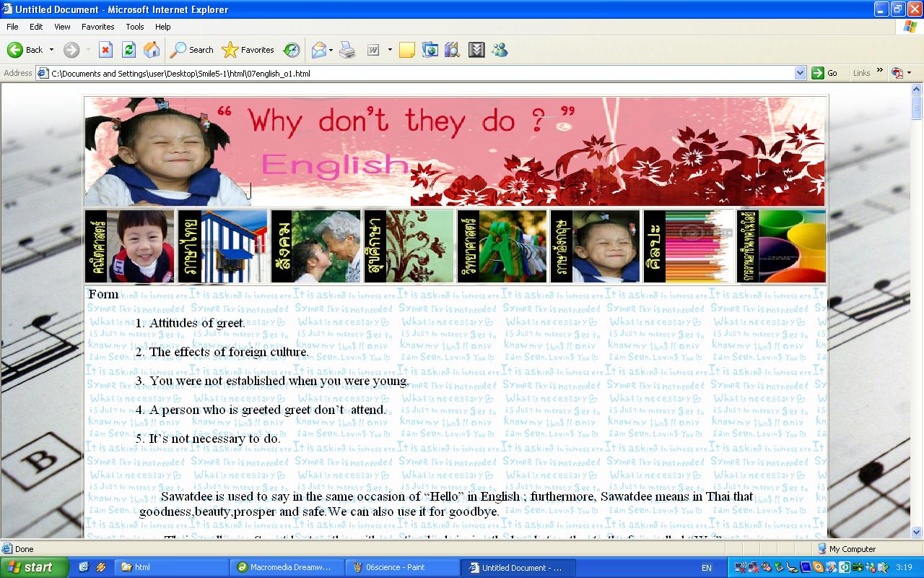Go back with the Back button
The image size is (924, 578).
point(25,50)
